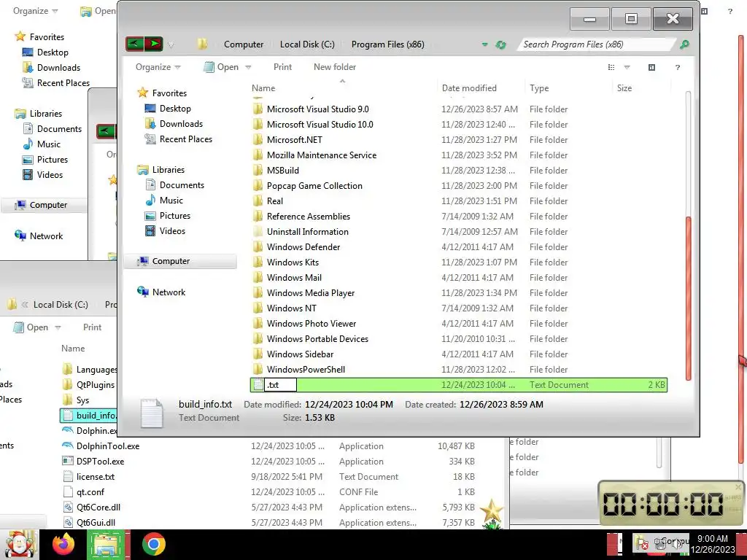
Task: Select the Uninstall Information folder
Action: (x=308, y=232)
